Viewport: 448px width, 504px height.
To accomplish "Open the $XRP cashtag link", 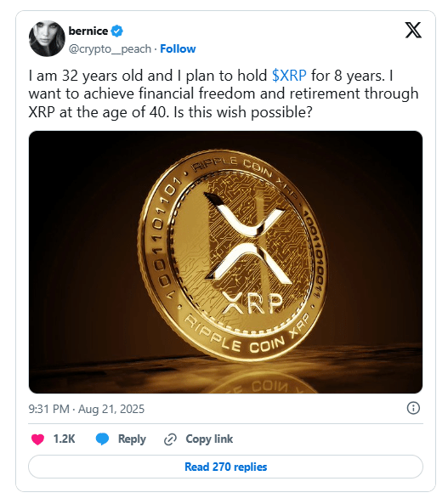I will click(289, 76).
